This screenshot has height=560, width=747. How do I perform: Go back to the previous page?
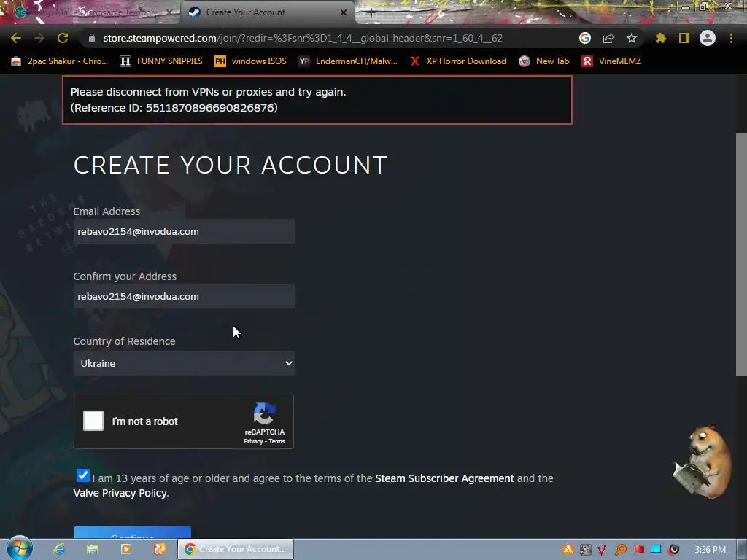click(16, 38)
